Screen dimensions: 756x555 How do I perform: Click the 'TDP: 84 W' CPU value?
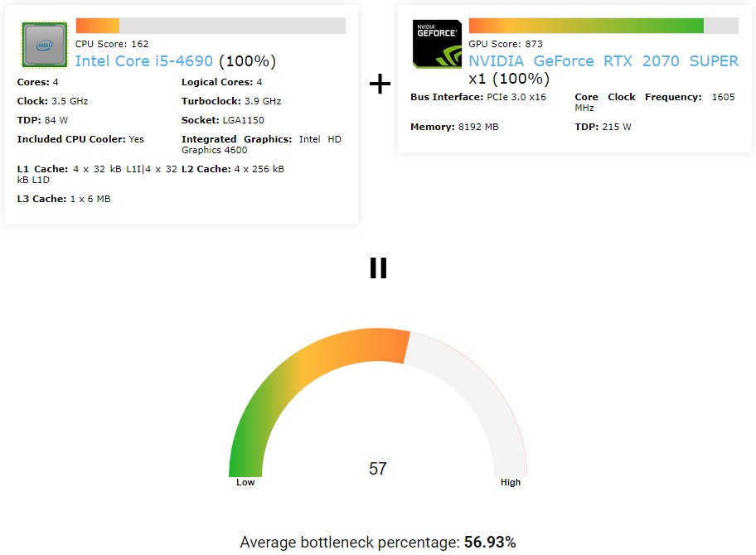[x=42, y=120]
